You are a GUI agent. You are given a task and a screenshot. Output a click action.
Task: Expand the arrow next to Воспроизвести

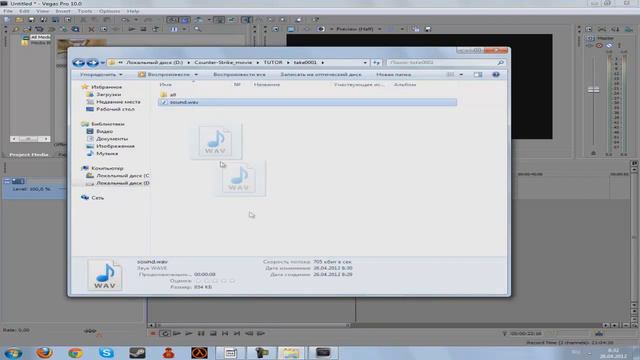(196, 75)
